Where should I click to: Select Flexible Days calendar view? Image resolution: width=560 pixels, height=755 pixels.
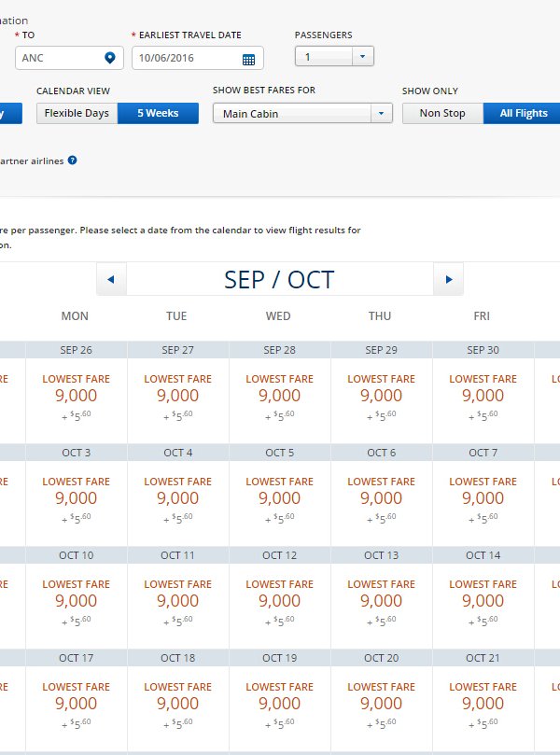78,114
